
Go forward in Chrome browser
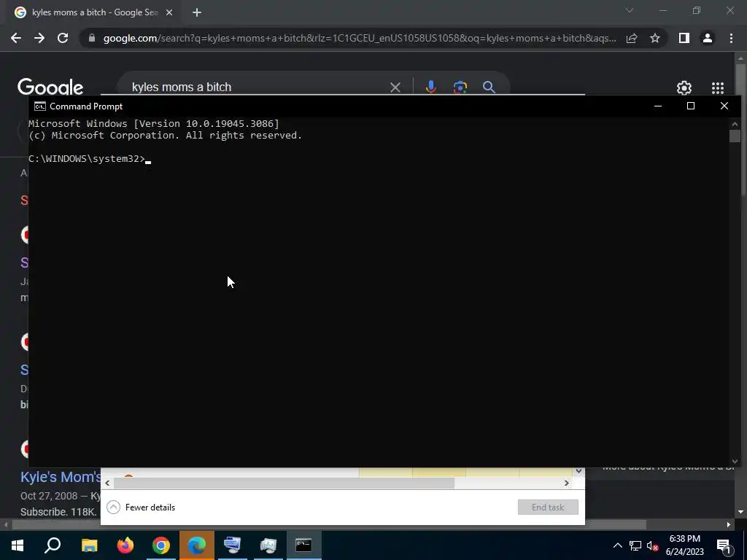(39, 38)
